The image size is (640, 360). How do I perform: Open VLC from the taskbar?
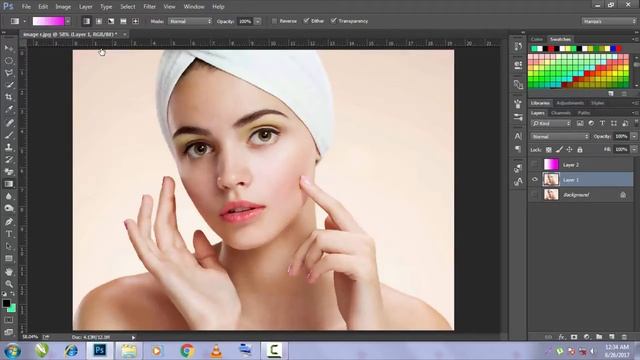pos(216,351)
